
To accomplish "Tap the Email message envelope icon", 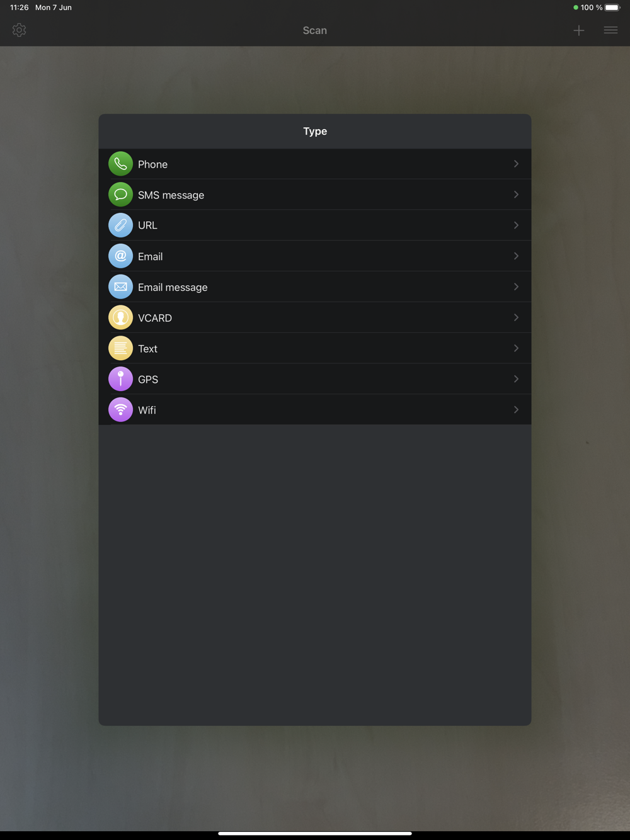I will coord(120,287).
